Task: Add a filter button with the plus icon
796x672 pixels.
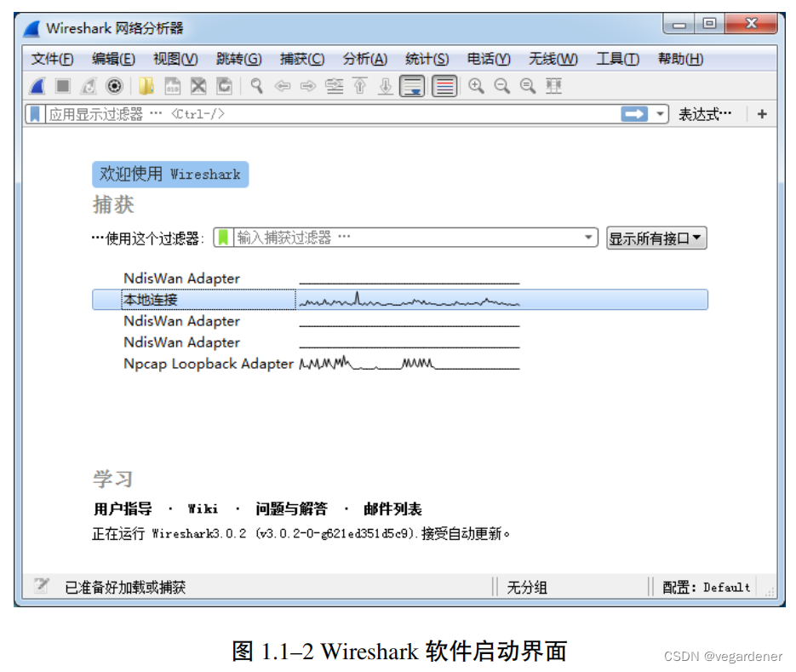Action: [762, 114]
